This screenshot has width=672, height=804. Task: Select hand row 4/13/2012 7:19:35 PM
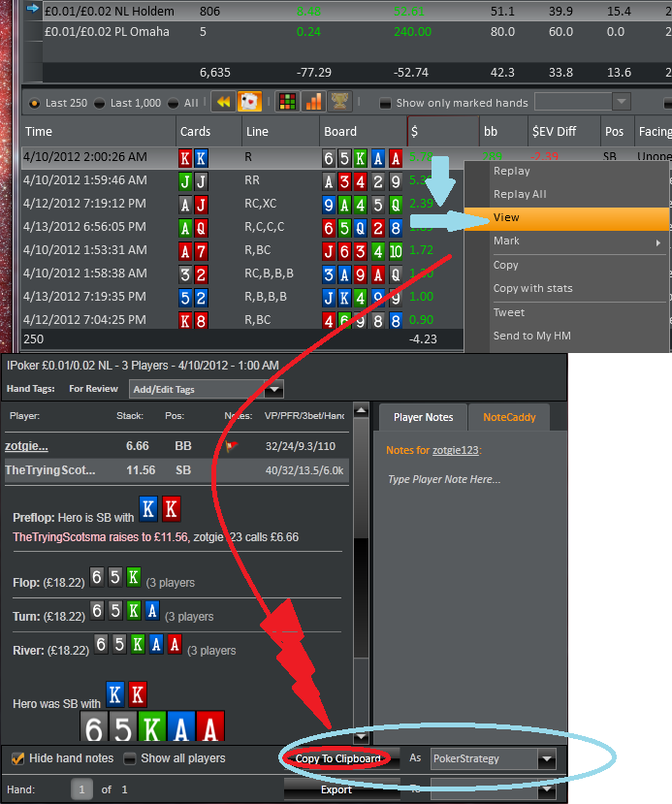240,297
